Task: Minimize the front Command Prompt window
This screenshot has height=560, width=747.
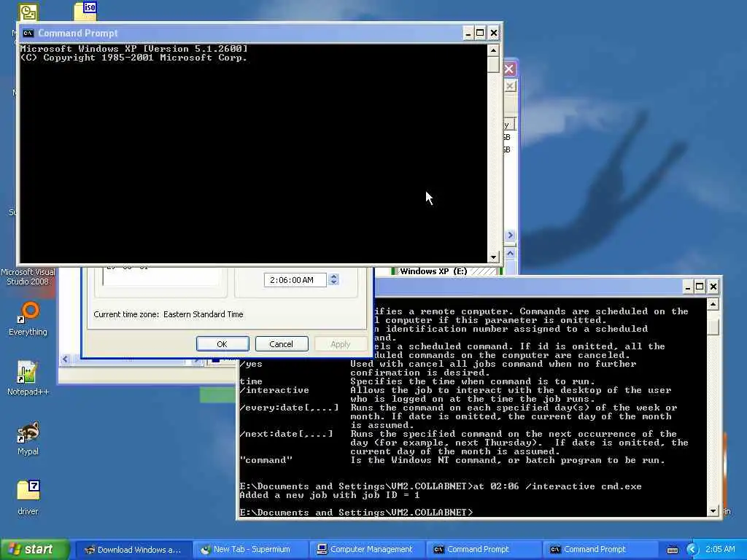Action: 468,34
